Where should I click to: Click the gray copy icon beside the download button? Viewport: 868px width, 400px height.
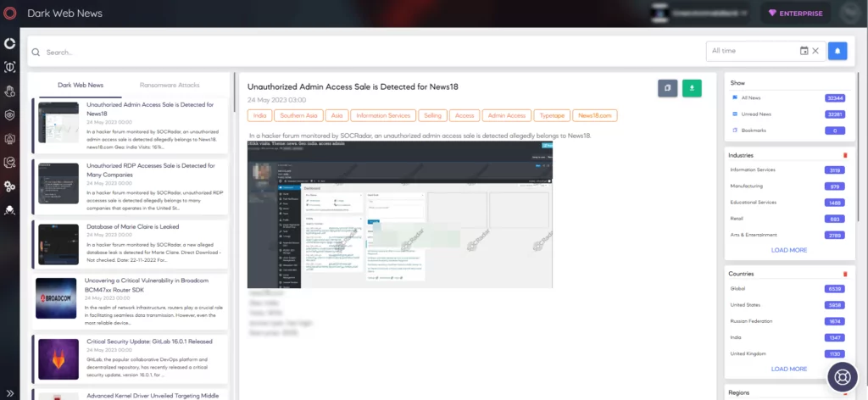point(668,88)
